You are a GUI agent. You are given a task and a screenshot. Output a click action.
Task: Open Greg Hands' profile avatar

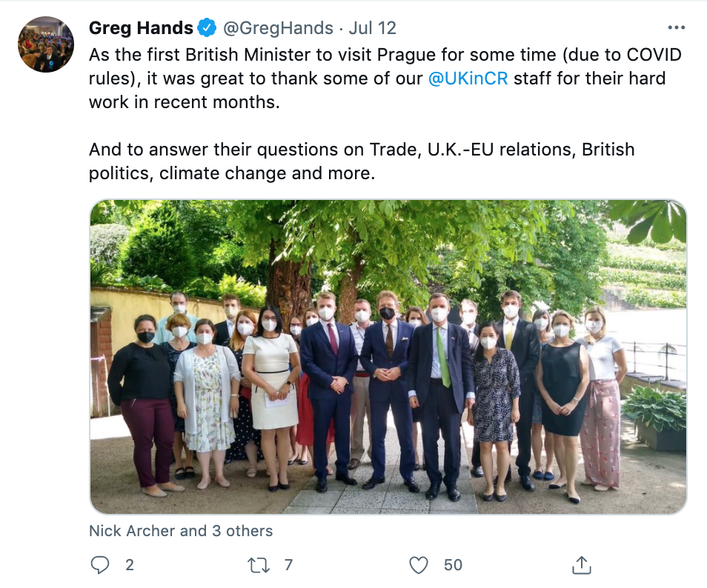click(x=46, y=44)
